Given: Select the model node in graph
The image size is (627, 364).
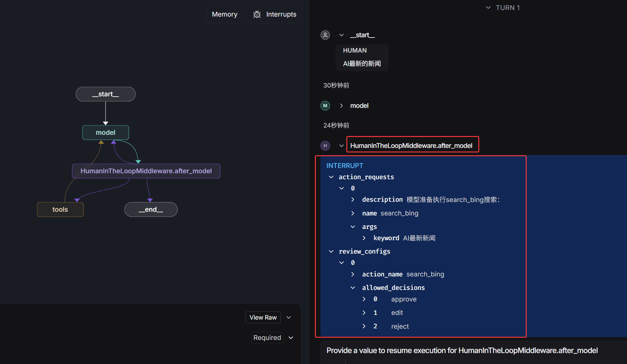Looking at the screenshot, I should pos(105,133).
